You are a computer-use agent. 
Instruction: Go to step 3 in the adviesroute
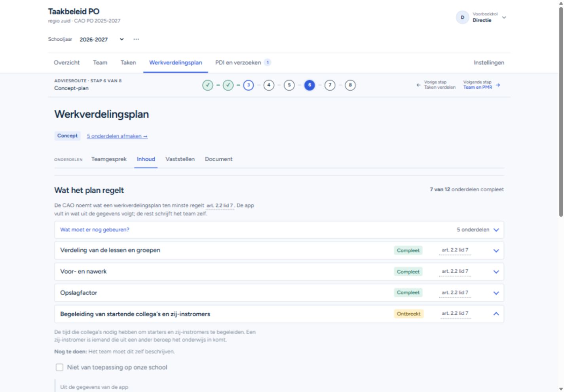[x=249, y=85]
